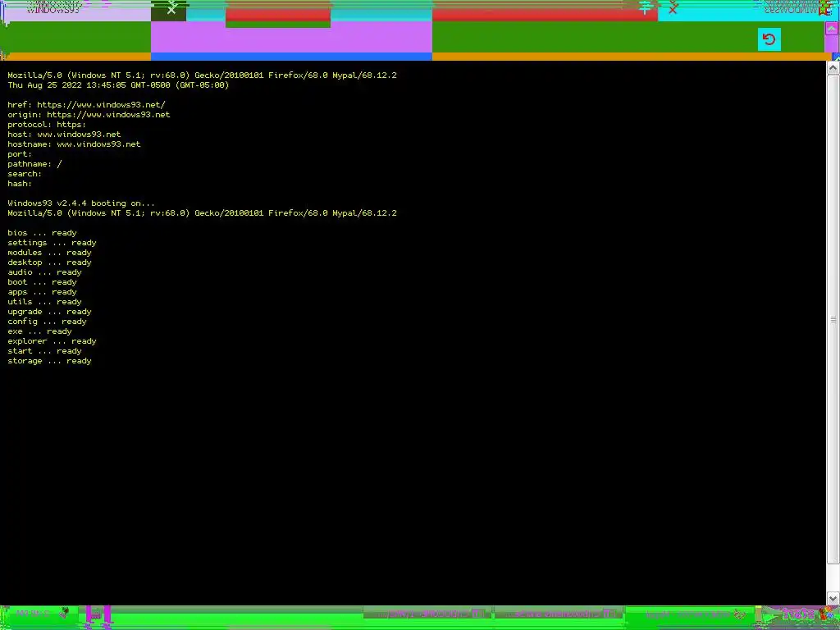Click the page scrollbar down arrow
Viewport: 840px width, 630px height.
[833, 598]
